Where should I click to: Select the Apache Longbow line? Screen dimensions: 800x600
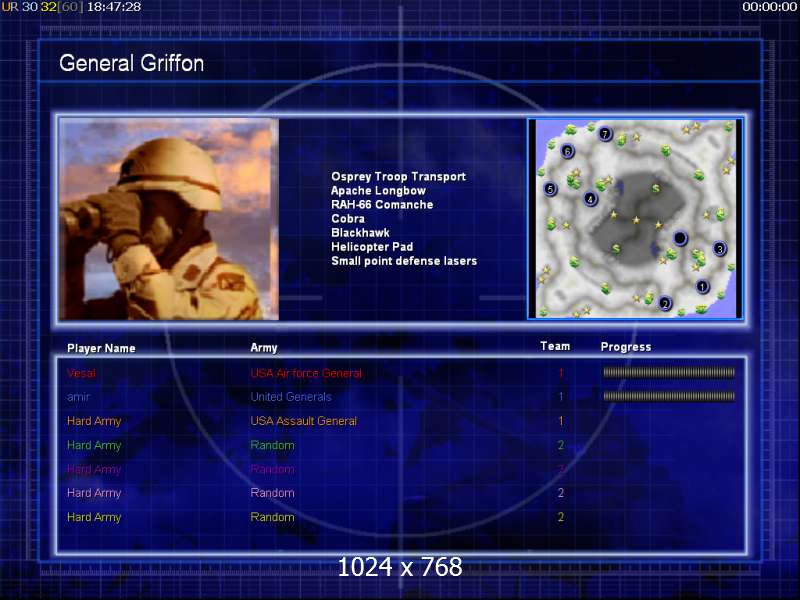378,191
